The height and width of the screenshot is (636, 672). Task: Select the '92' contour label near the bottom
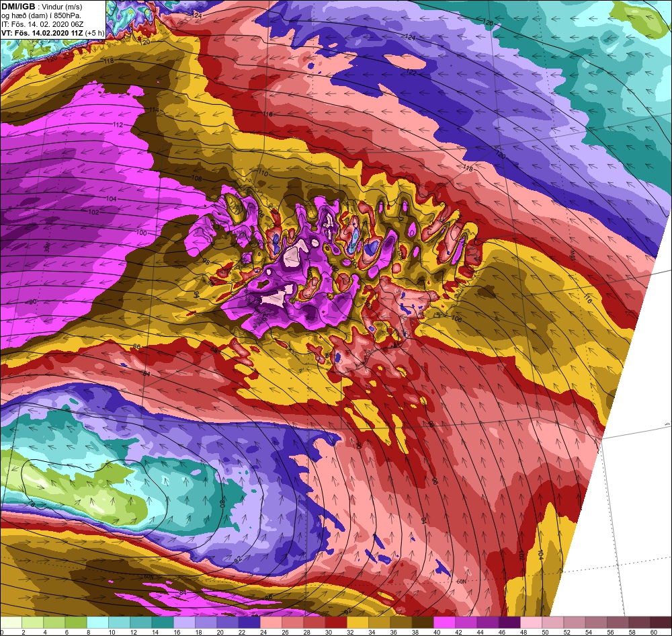coord(347,611)
